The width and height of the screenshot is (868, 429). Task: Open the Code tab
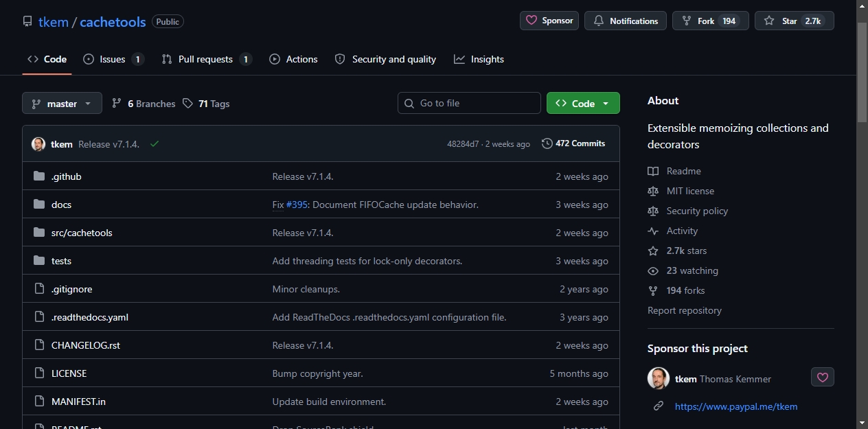[x=47, y=59]
